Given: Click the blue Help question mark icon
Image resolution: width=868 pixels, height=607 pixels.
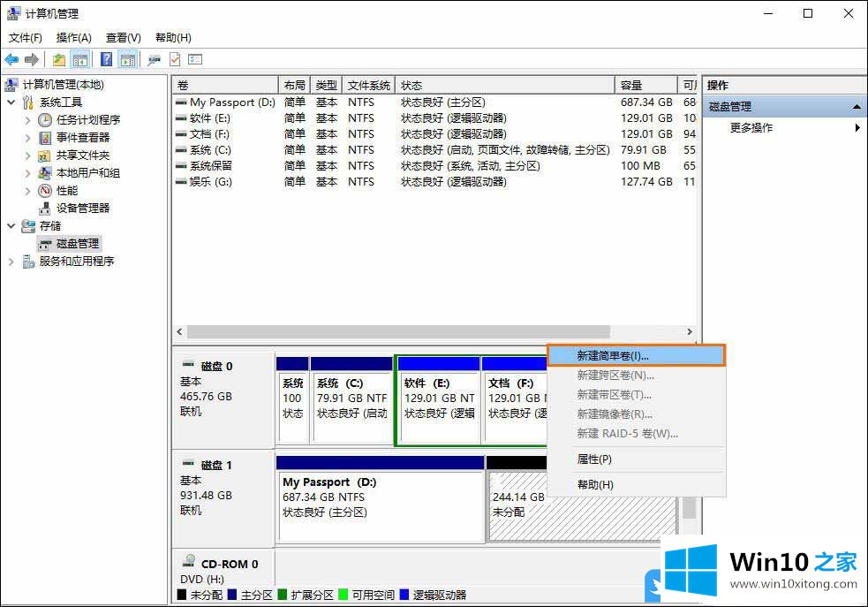Looking at the screenshot, I should click(106, 59).
